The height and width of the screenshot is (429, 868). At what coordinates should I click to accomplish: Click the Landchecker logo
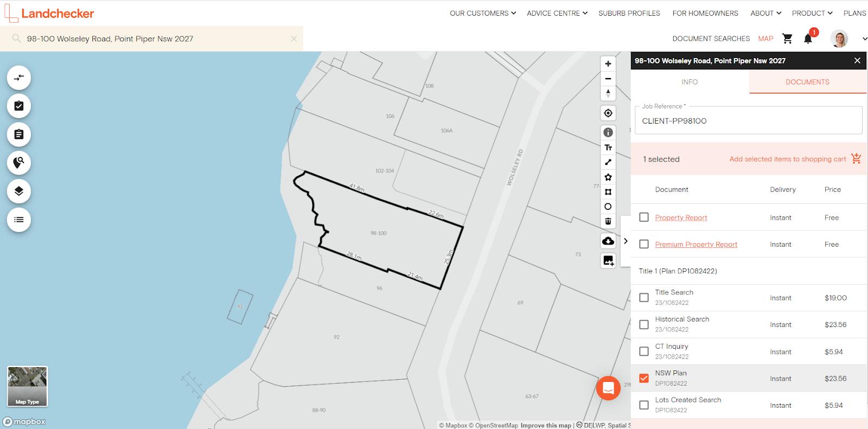point(49,13)
